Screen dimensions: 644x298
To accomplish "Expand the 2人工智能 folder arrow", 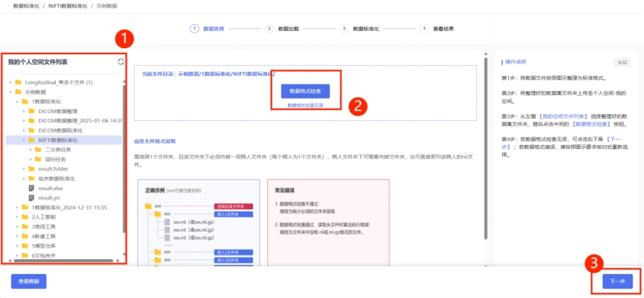I will [x=17, y=217].
